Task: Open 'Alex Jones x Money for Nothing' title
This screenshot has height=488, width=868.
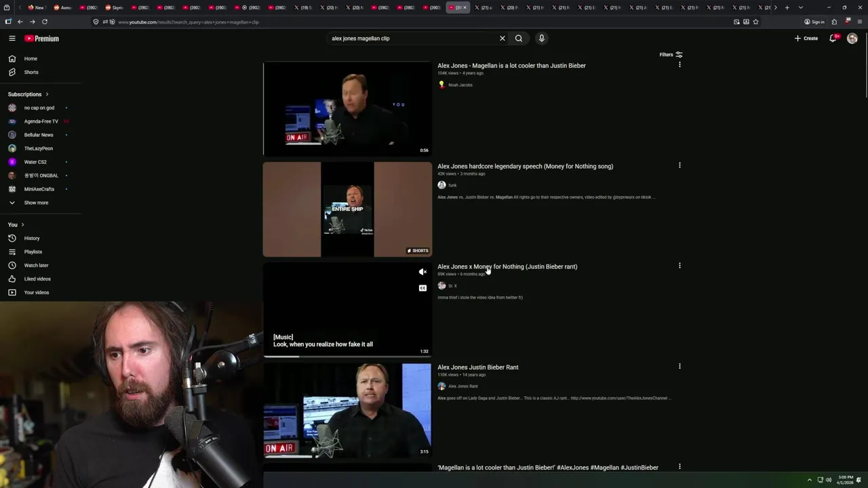Action: point(507,267)
